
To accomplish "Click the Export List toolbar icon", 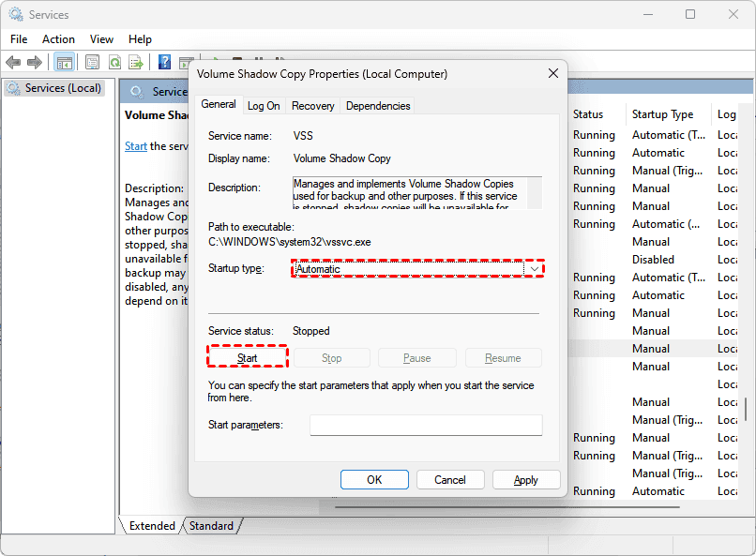I will (x=136, y=63).
